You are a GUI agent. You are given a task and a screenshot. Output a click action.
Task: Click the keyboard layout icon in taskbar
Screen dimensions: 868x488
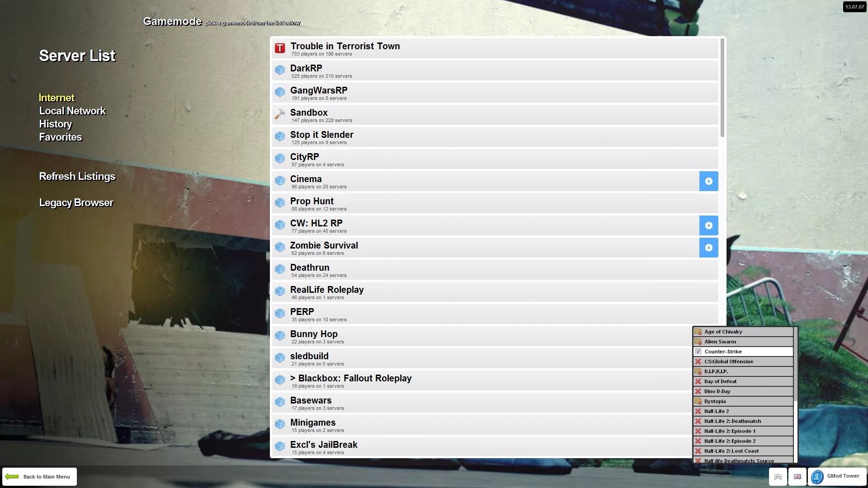point(797,476)
